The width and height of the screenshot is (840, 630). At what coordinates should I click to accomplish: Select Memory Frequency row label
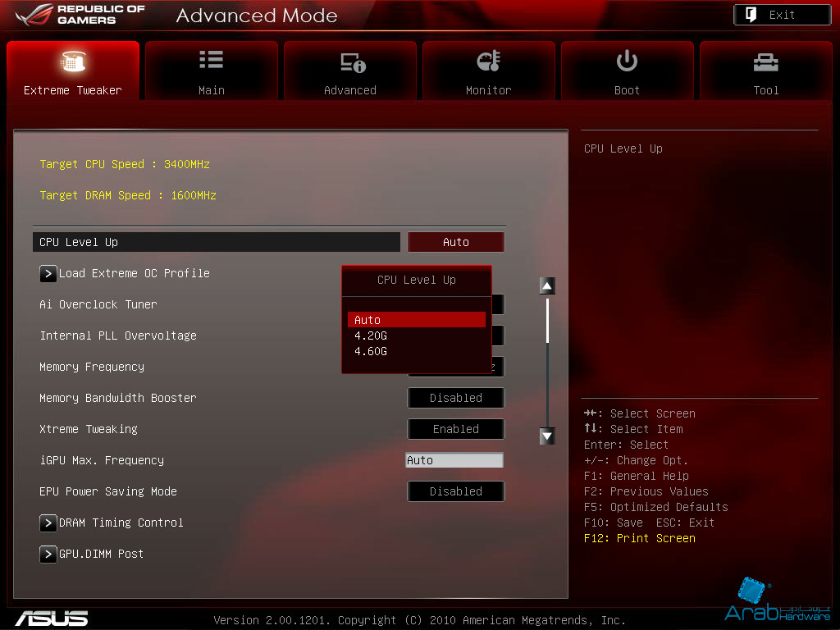[x=92, y=367]
